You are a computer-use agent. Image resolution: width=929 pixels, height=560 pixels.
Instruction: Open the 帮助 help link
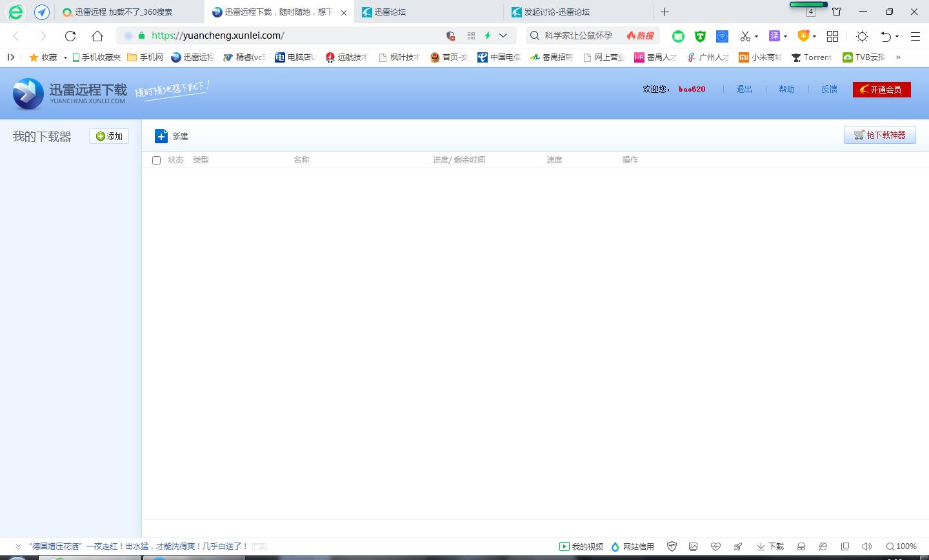point(786,90)
